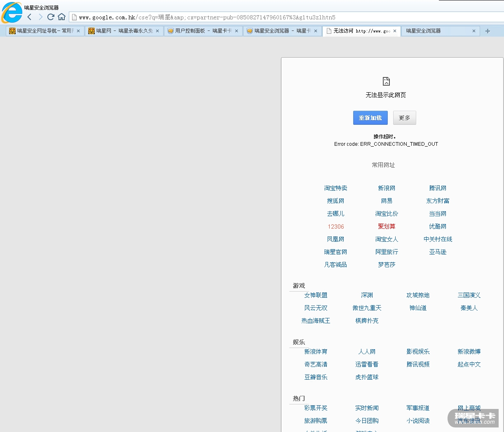Open the 腾讯视频 link
The image size is (504, 432).
(x=418, y=364)
